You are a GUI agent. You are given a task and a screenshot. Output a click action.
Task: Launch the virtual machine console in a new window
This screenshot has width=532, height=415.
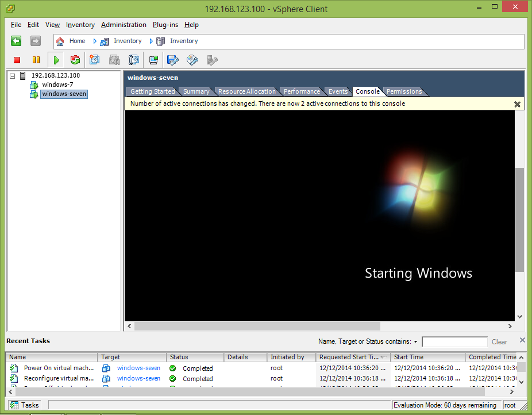point(154,60)
